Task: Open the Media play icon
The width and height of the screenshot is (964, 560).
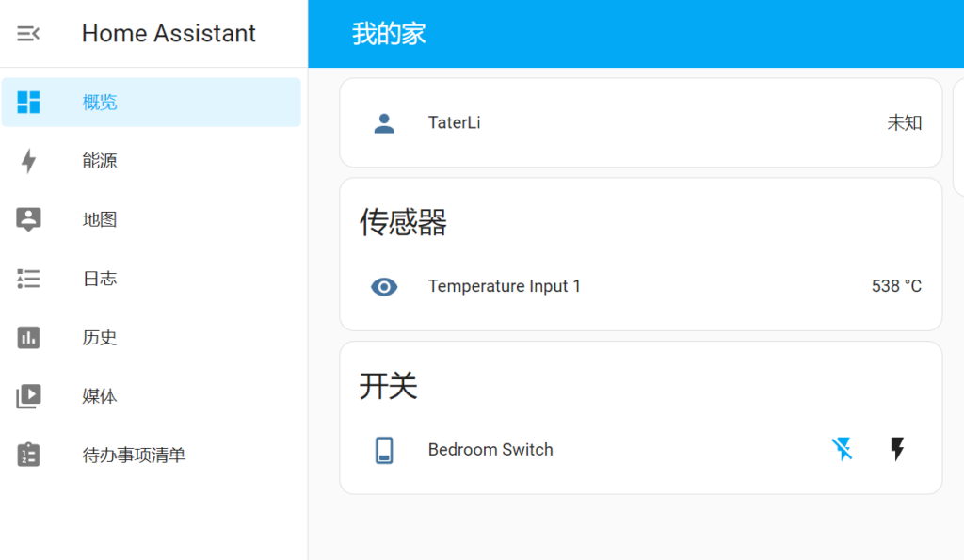Action: click(x=28, y=396)
